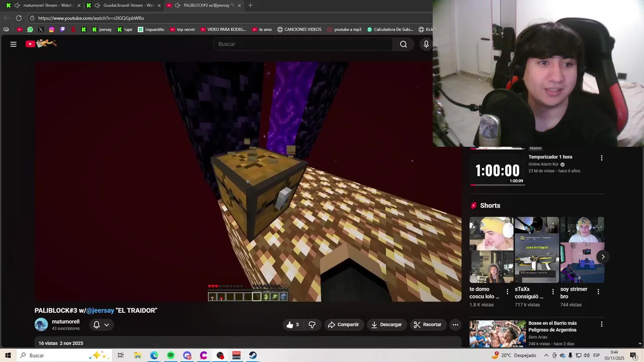Expand hidden system tray icons chevron

[x=546, y=355]
